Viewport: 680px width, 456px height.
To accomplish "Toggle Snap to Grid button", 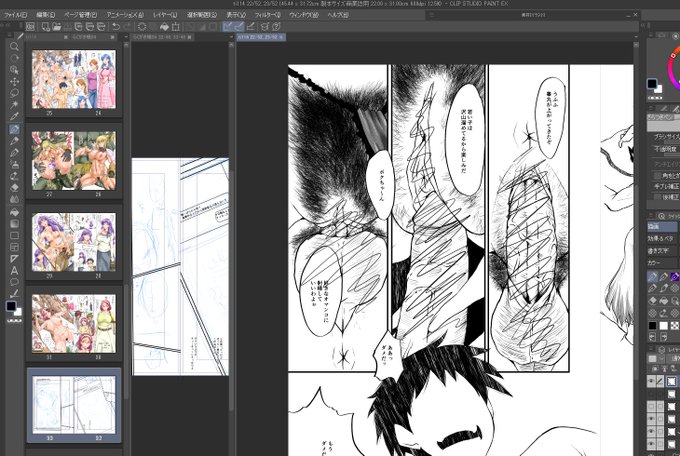I will click(x=250, y=27).
